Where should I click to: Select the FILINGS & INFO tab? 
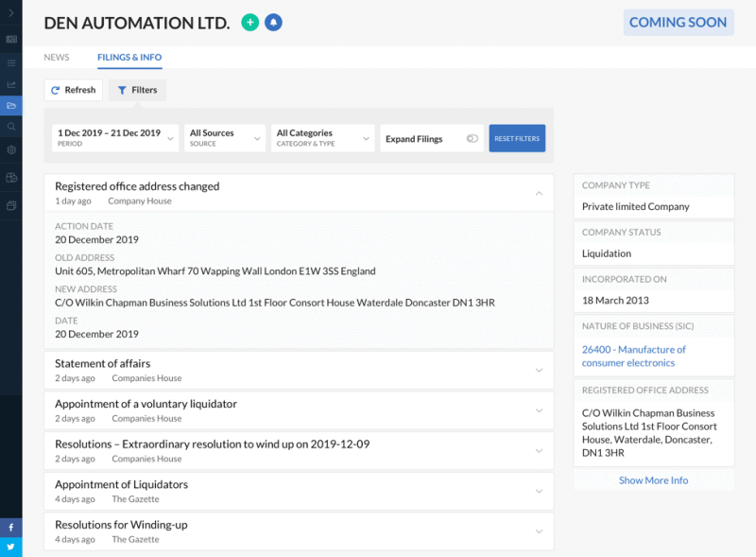pos(129,57)
